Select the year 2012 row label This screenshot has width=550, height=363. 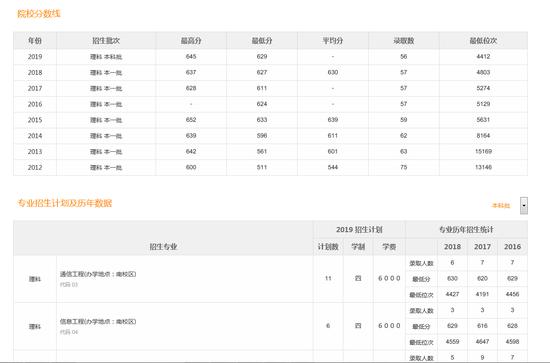tap(35, 167)
